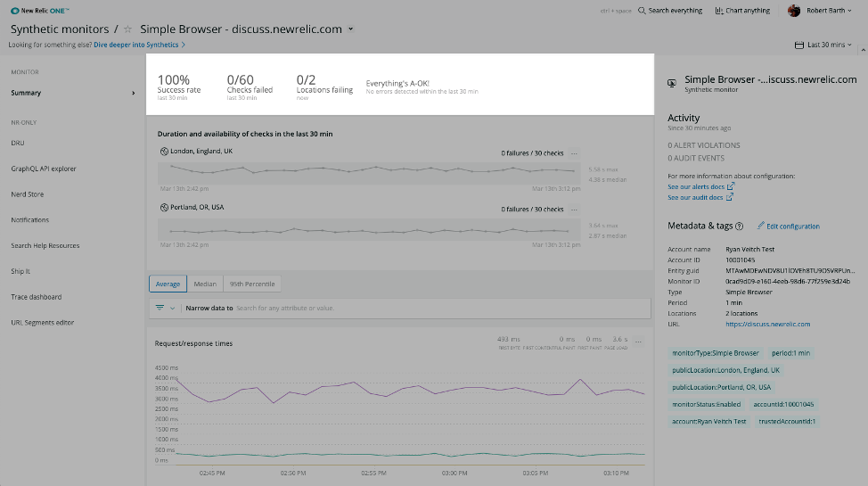Open Search Help Resources
Screen dimensions: 868x486
(45, 245)
